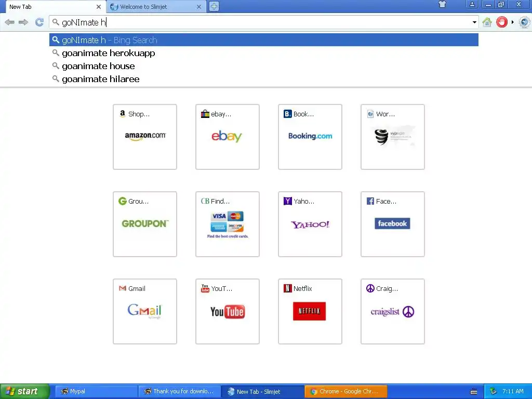Open the Amazon speed dial tile
Screen dimensions: 532x399
(x=145, y=137)
